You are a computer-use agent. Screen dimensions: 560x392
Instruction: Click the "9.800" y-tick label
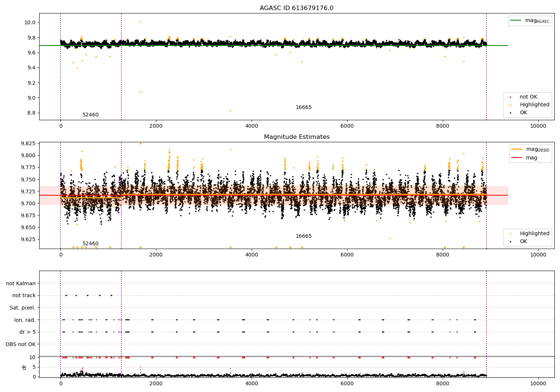28,155
